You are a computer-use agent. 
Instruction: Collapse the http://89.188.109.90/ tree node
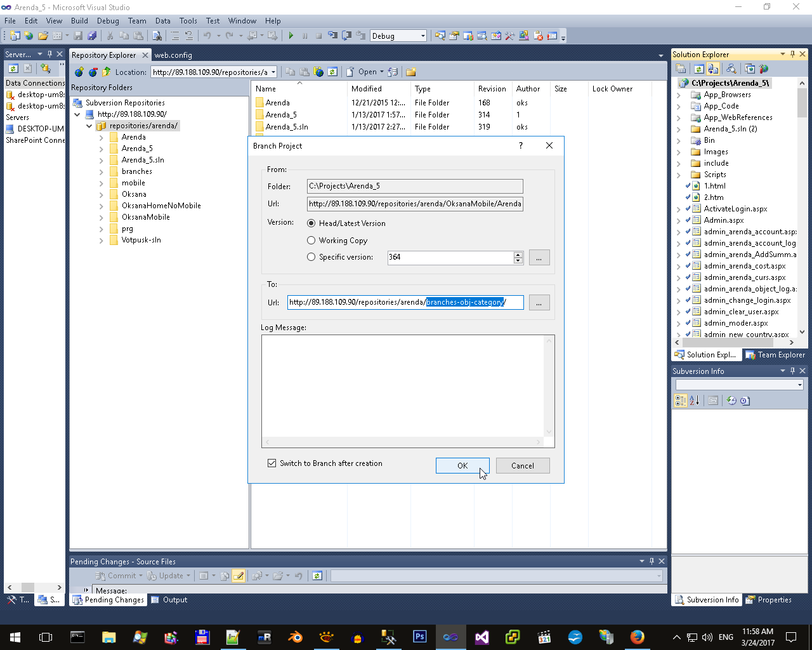(77, 114)
